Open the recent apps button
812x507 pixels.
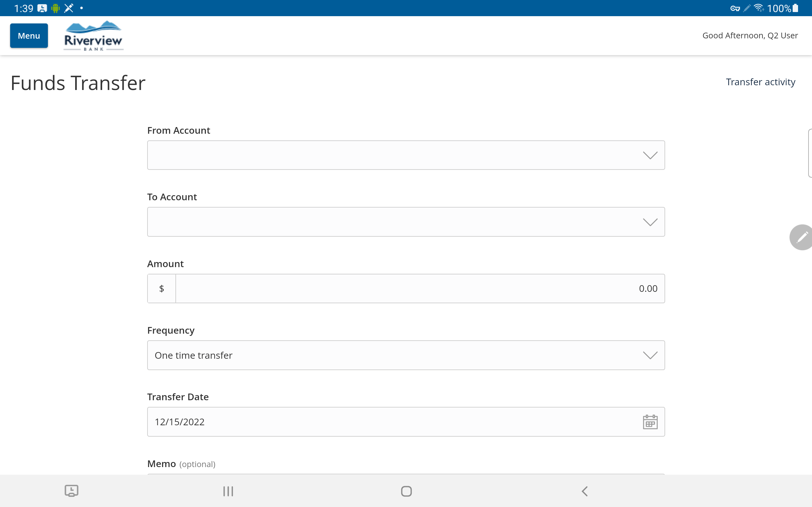click(x=228, y=491)
